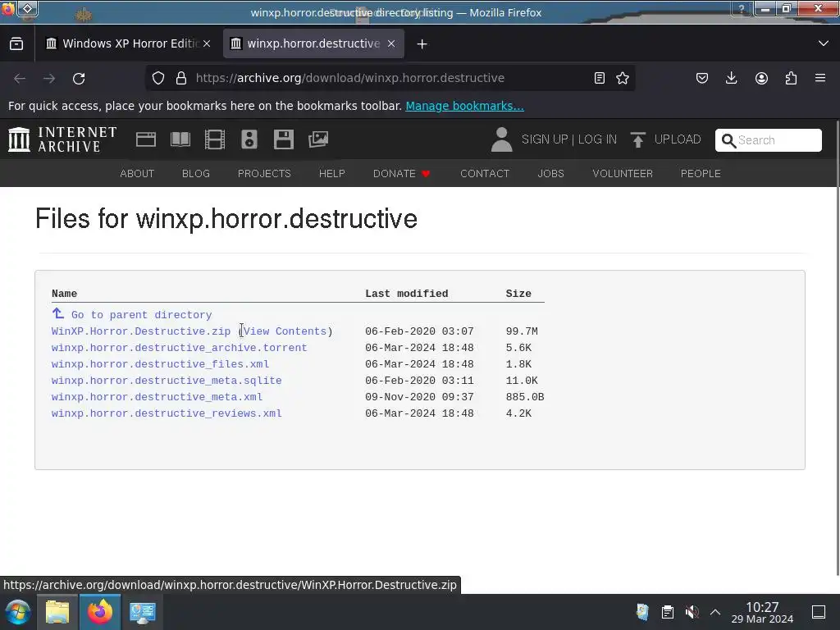Open a new browser tab
Image resolution: width=840 pixels, height=630 pixels.
coord(422,44)
